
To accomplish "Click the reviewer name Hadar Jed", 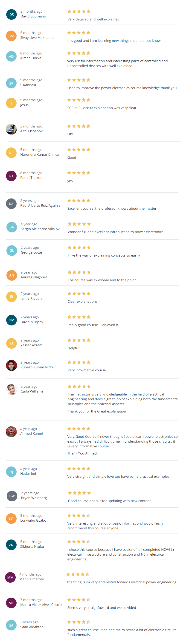I will pyautogui.click(x=28, y=474).
